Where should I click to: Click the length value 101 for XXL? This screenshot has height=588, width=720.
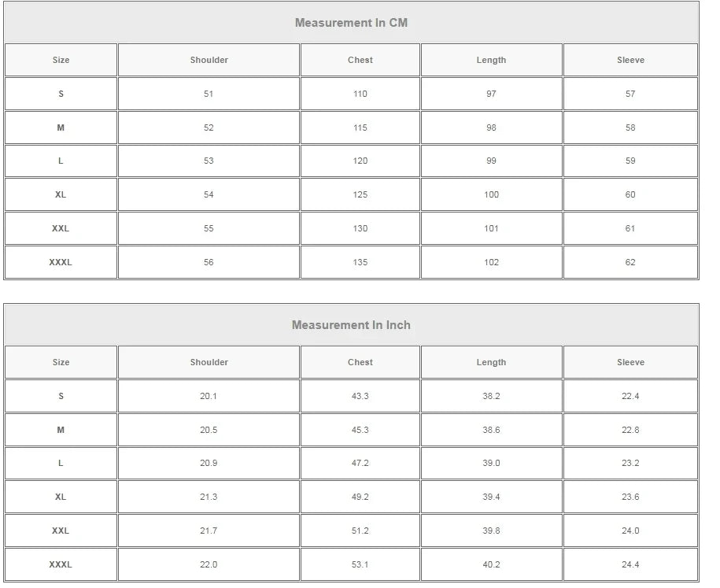click(491, 228)
